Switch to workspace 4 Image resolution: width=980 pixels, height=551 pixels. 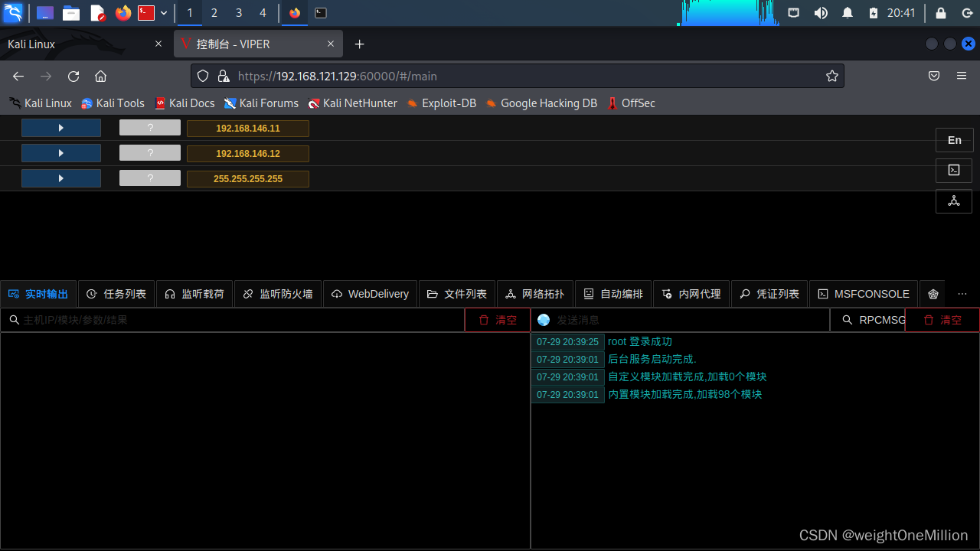[263, 13]
